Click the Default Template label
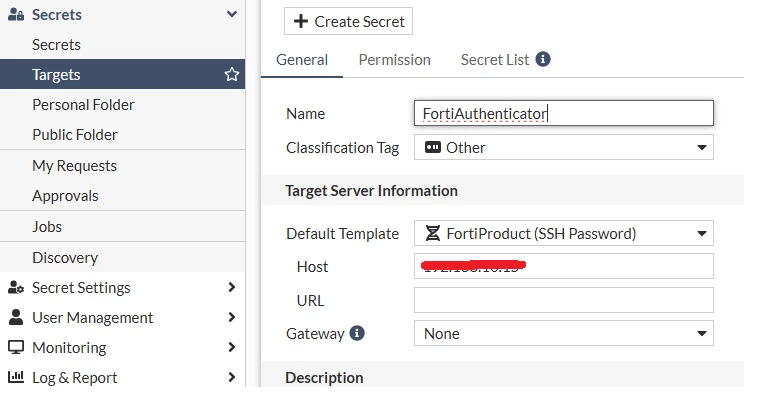761x396 pixels. 342,233
